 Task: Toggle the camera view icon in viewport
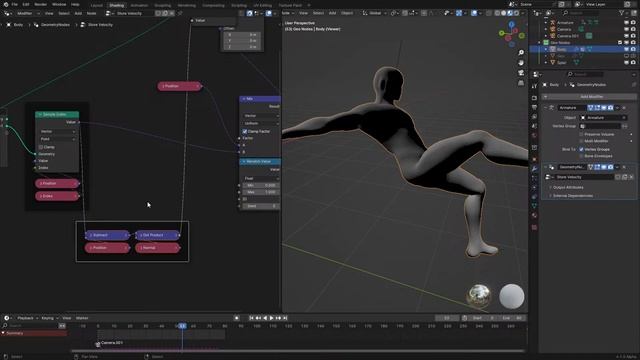click(521, 73)
